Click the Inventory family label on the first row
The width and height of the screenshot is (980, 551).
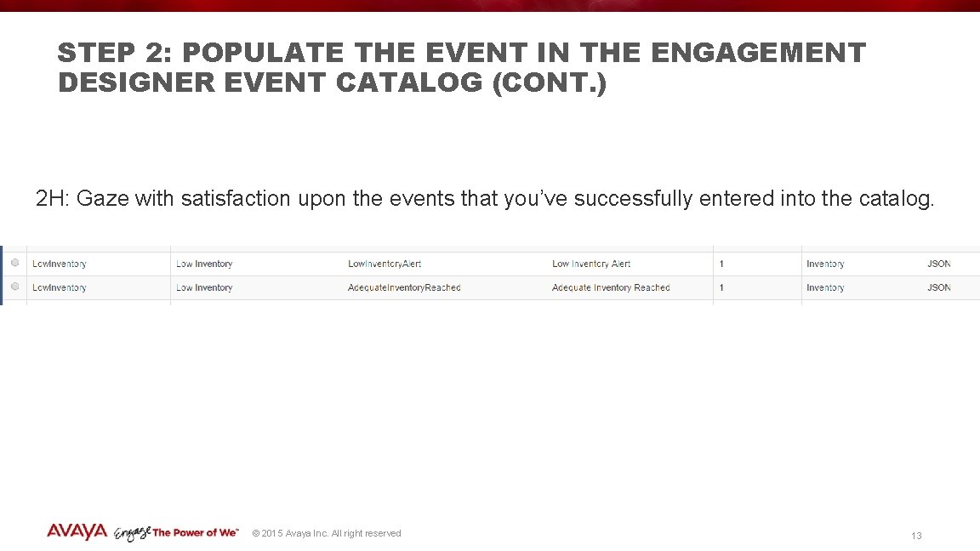(x=824, y=263)
